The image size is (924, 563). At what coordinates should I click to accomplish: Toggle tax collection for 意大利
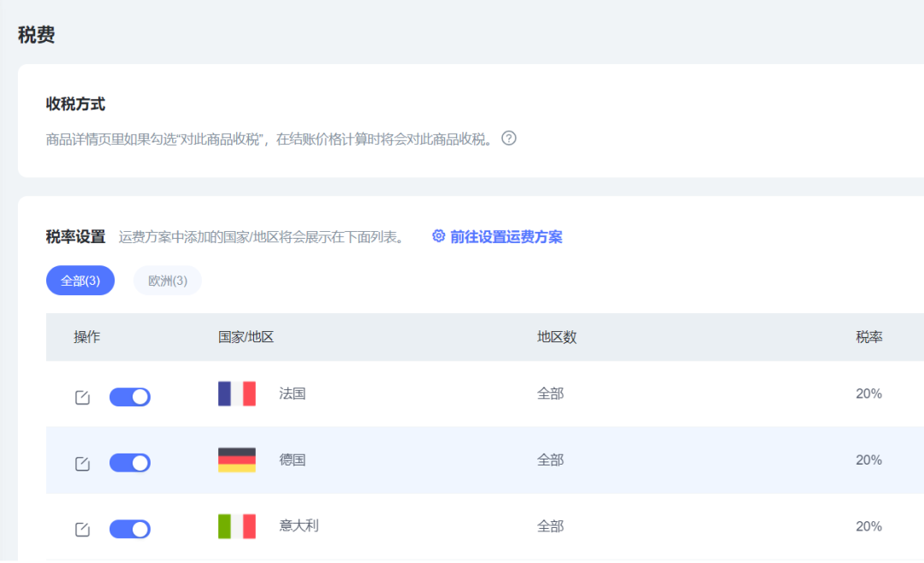click(129, 528)
